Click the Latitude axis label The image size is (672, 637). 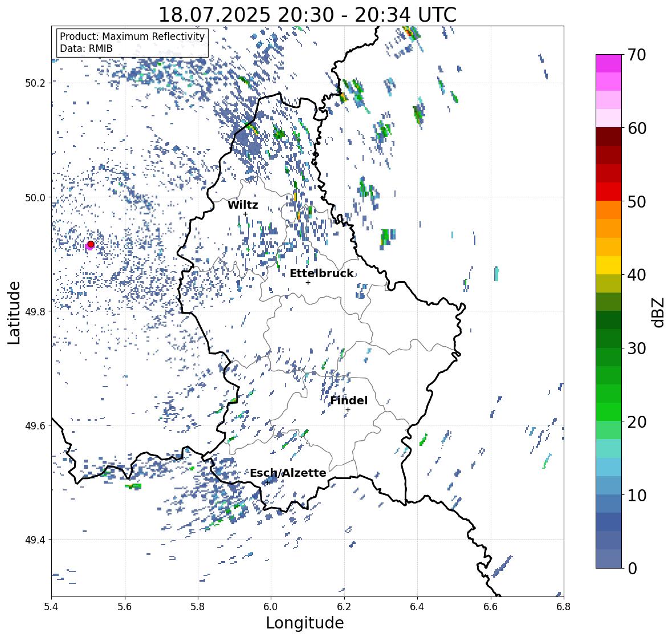pyautogui.click(x=14, y=313)
